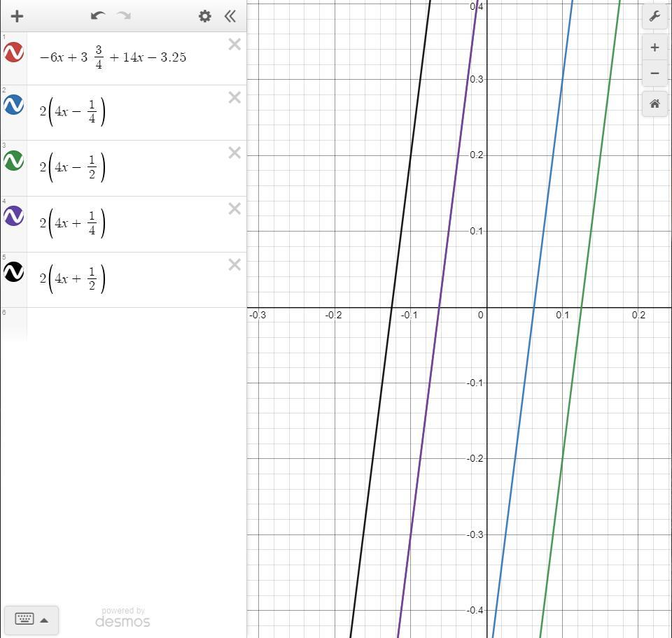Edit the expression 2(4x + 1/2)
This screenshot has height=638, width=672.
(72, 279)
